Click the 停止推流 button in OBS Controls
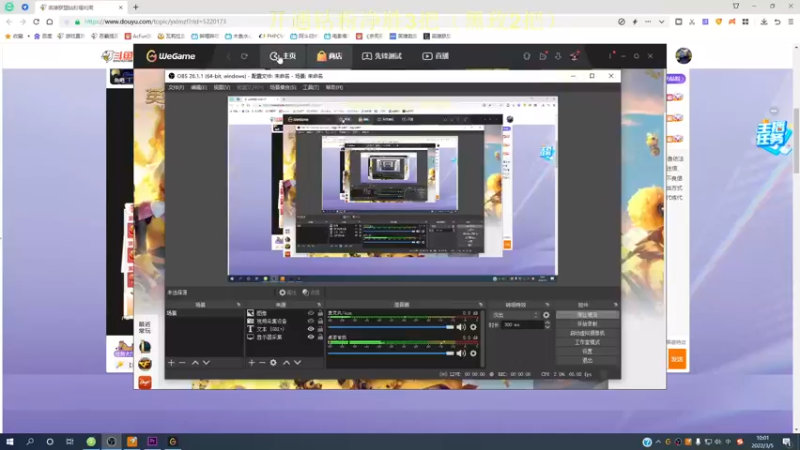 point(587,315)
